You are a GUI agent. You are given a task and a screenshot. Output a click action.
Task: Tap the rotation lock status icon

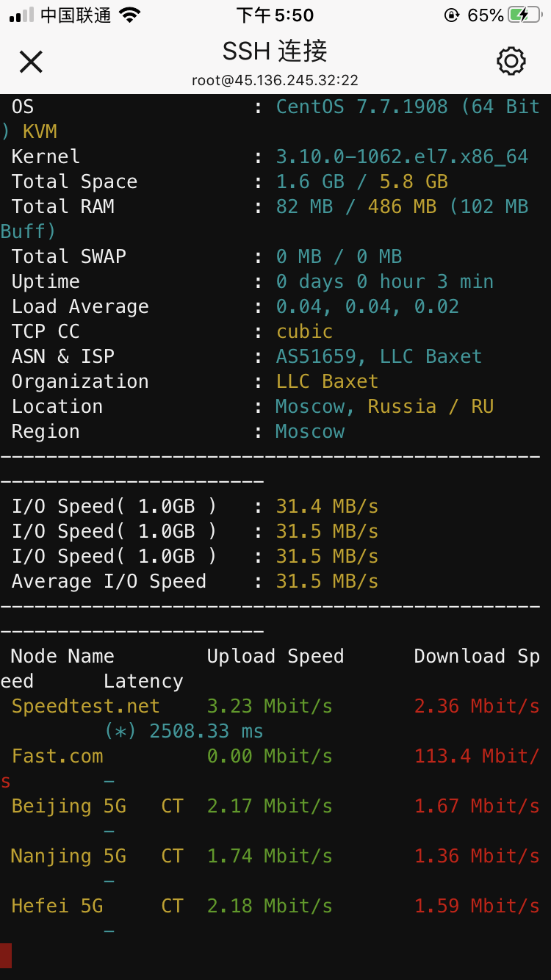(451, 15)
